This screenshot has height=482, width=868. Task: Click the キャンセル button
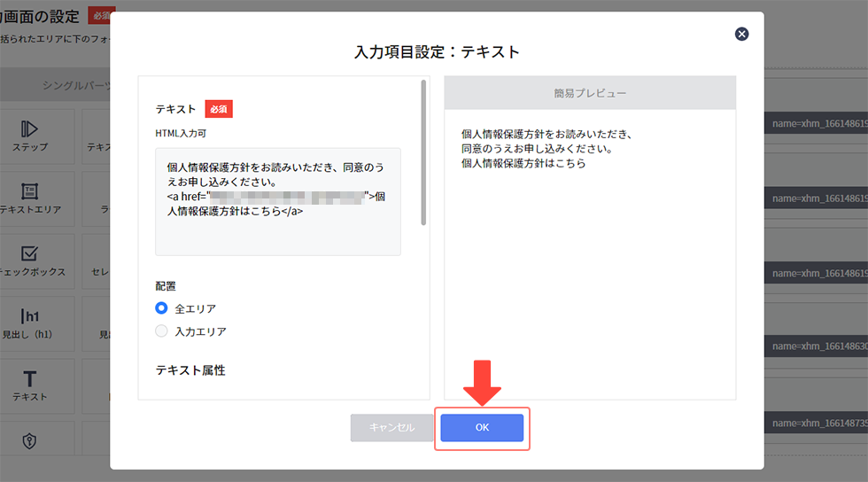pyautogui.click(x=391, y=427)
